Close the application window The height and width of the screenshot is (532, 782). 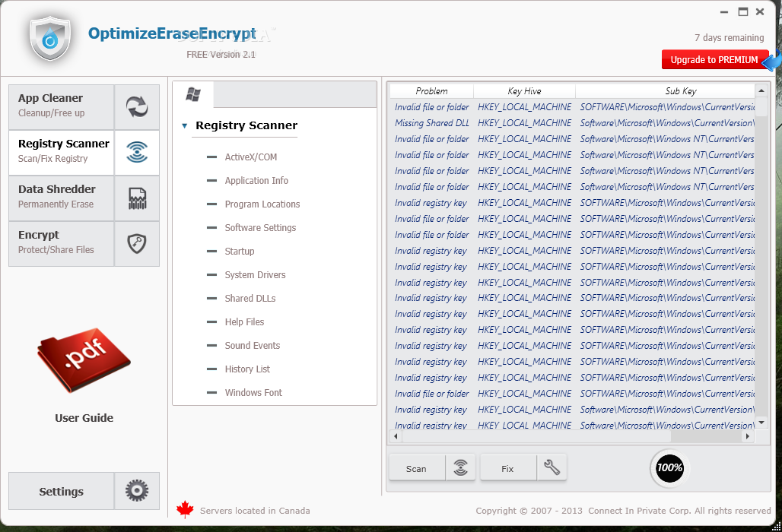[x=760, y=11]
